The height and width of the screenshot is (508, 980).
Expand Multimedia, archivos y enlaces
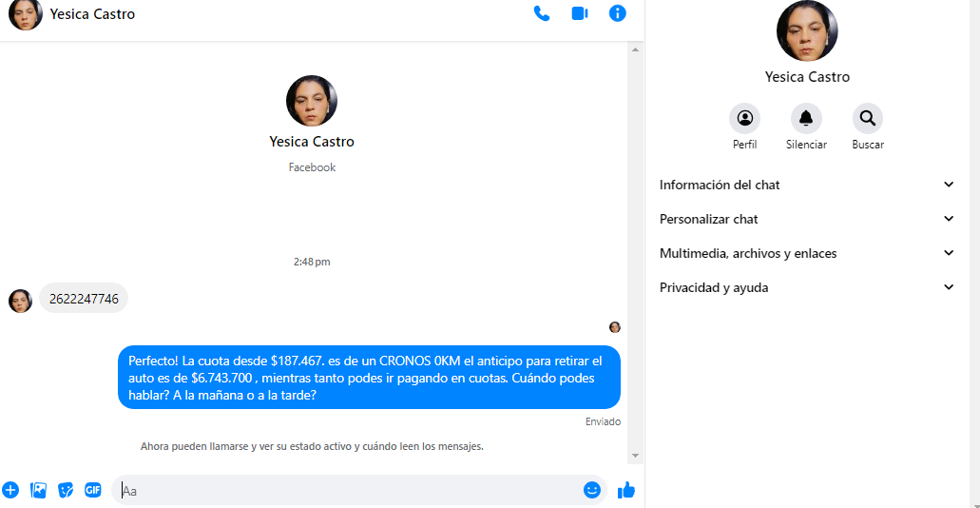point(806,253)
